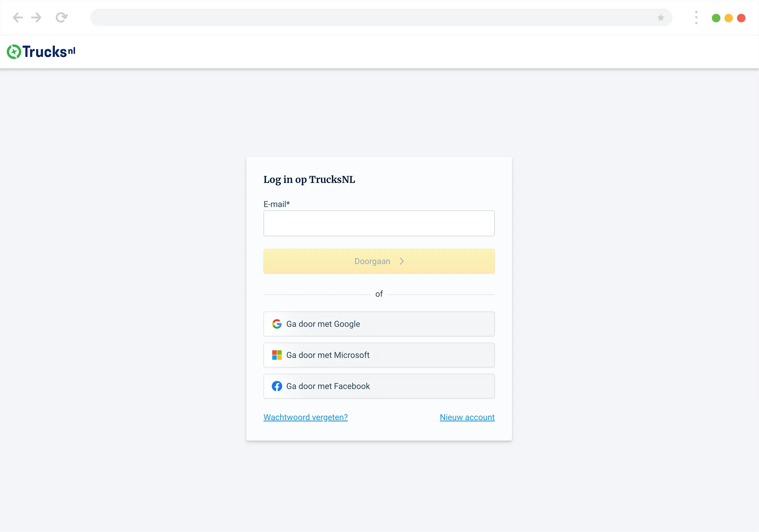Continue with Microsoft sign-in
This screenshot has width=759, height=532.
[x=379, y=355]
